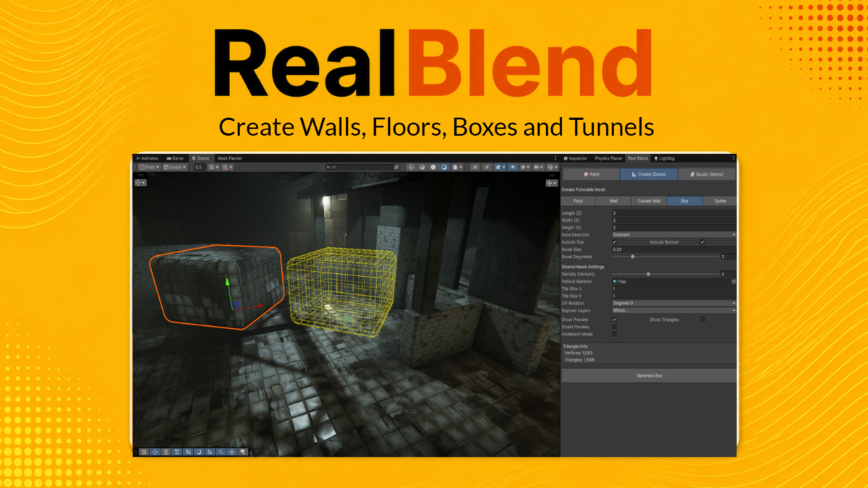Enable Show Triangles checkbox

[702, 320]
